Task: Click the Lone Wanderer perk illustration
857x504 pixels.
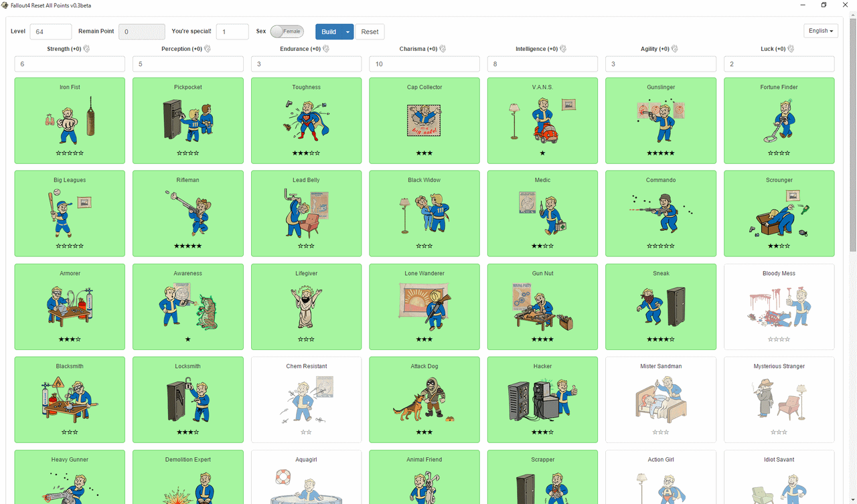Action: click(x=424, y=307)
